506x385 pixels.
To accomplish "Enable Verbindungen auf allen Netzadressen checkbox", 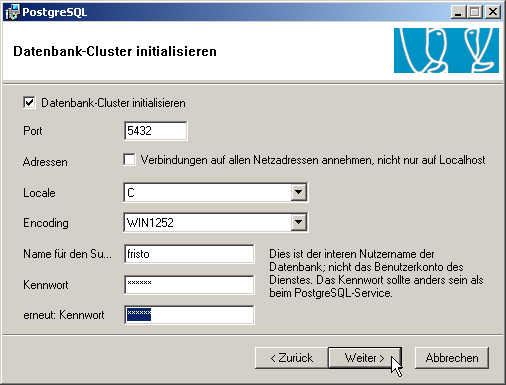I will pyautogui.click(x=129, y=160).
